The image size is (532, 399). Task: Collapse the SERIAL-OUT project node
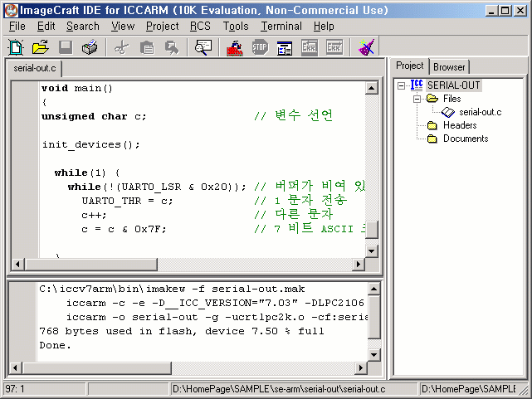pyautogui.click(x=401, y=85)
